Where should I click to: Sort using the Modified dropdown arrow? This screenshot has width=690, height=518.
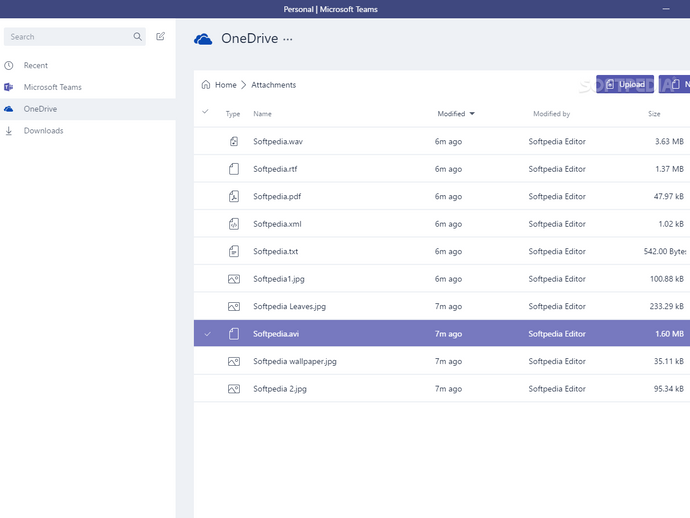tap(472, 114)
